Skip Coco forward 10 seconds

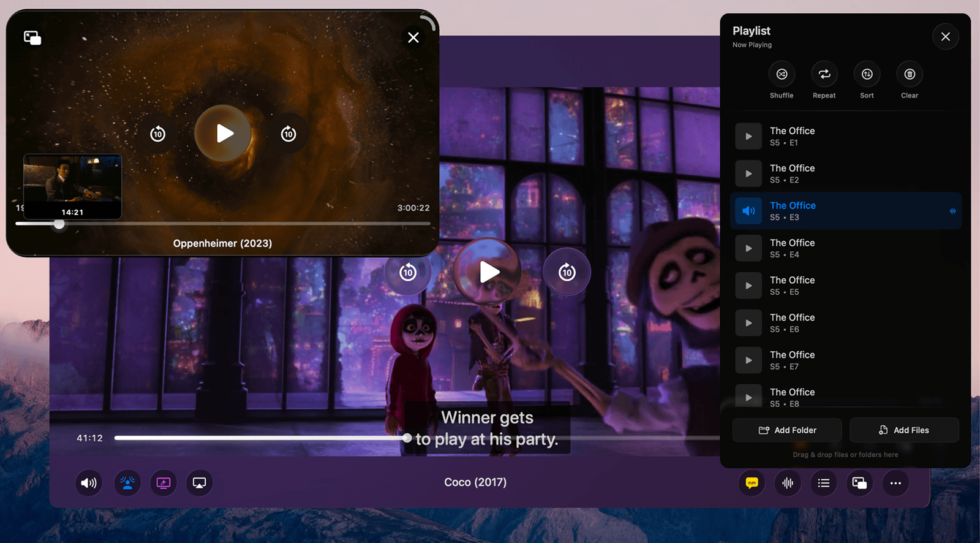click(x=567, y=272)
